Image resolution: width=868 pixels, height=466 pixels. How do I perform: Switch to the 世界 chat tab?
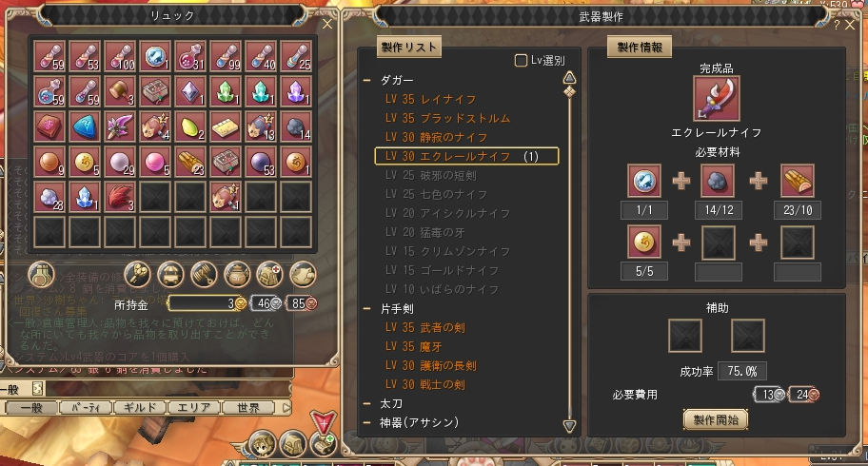tap(247, 408)
